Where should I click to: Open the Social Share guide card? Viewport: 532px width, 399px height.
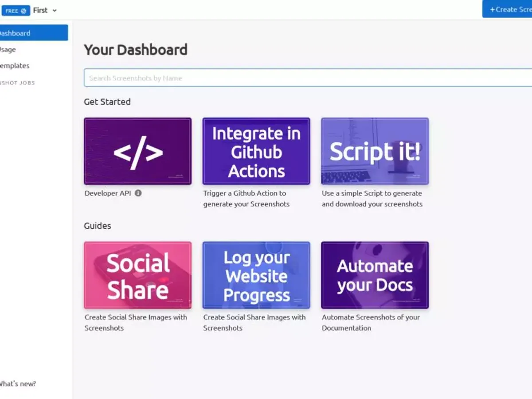click(137, 274)
